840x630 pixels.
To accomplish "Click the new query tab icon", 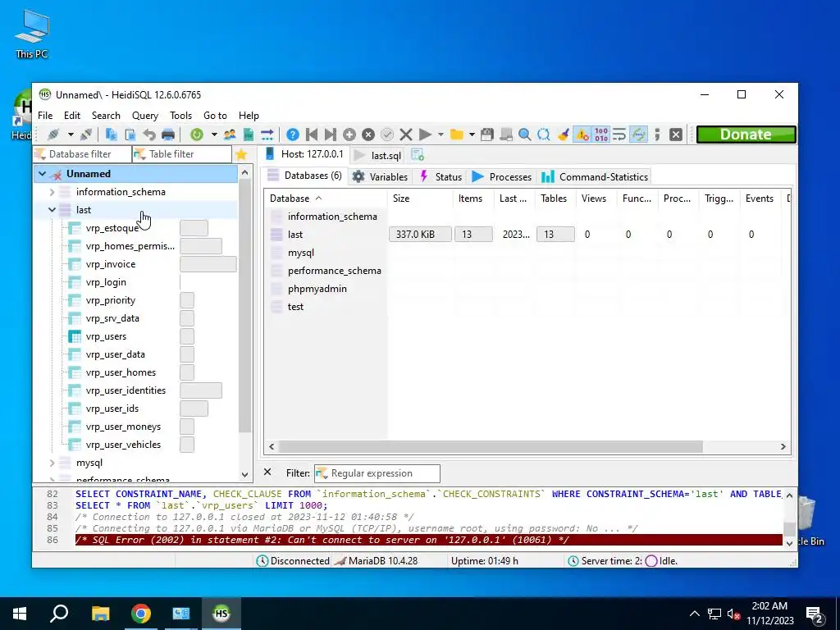I will tap(418, 155).
